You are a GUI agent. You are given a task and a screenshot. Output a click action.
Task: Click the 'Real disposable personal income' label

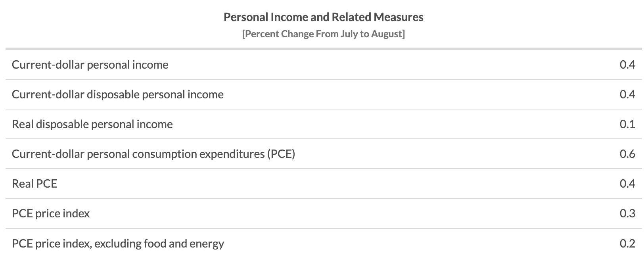[x=92, y=124]
